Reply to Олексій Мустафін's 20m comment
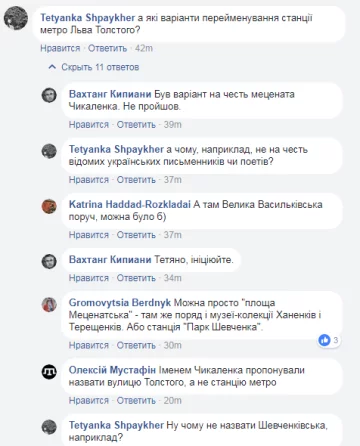 [136, 400]
